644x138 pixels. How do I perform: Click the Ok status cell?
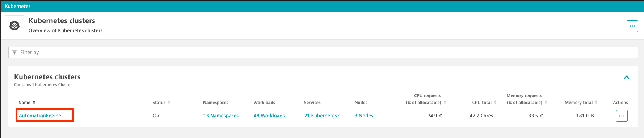[x=156, y=116]
